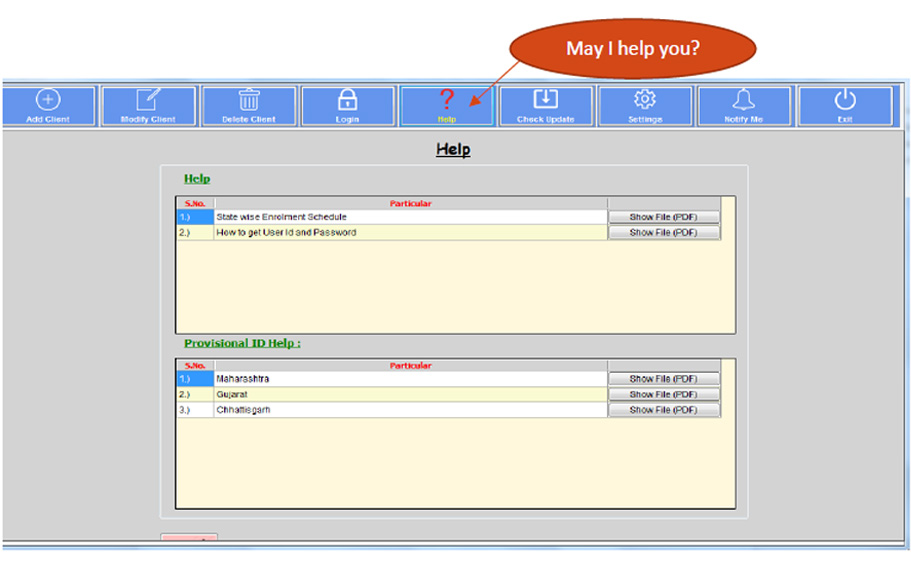Open the Maharashtra Show File (PDF) button

click(663, 379)
